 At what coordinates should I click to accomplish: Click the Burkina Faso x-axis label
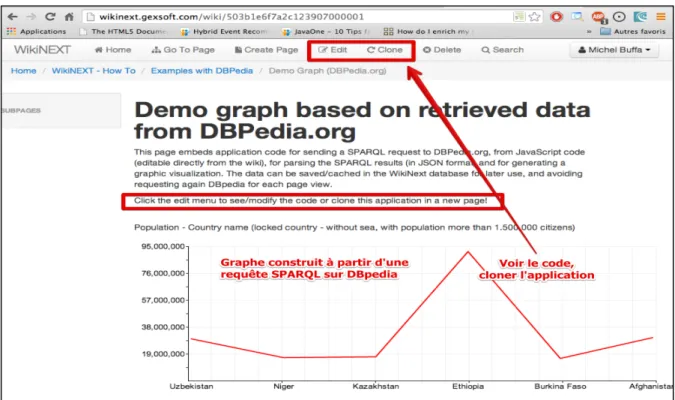(560, 386)
